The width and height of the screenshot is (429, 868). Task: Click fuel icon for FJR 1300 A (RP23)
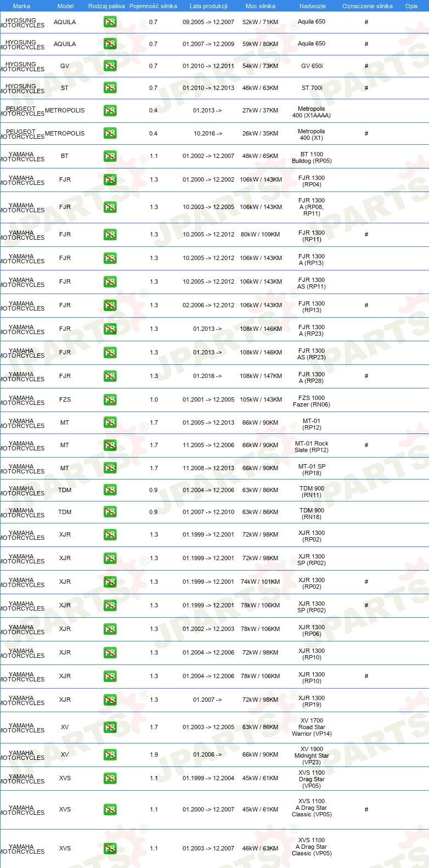(x=110, y=329)
